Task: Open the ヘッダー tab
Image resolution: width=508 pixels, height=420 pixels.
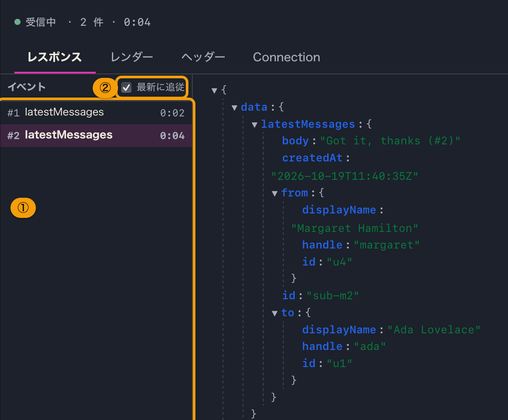Action: click(203, 57)
